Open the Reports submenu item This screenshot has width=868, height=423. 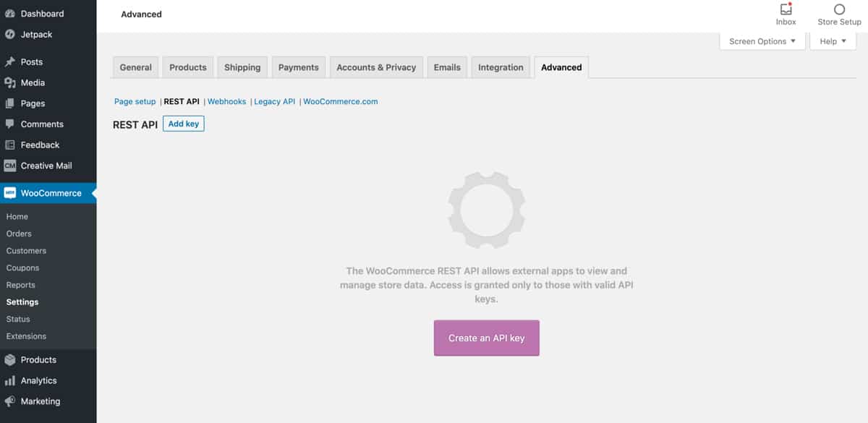coord(21,285)
